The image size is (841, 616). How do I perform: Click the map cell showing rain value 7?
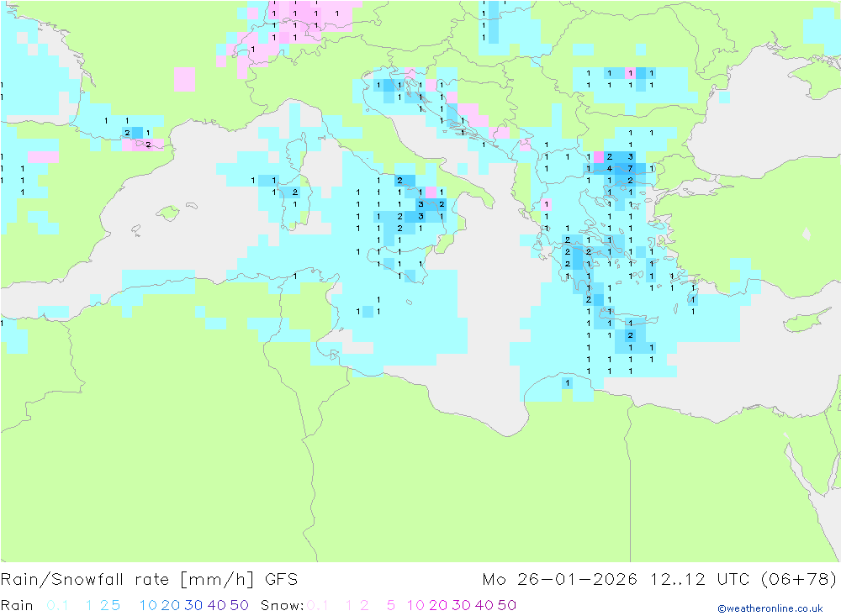[630, 168]
